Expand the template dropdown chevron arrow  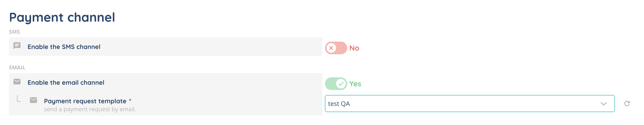click(x=604, y=104)
